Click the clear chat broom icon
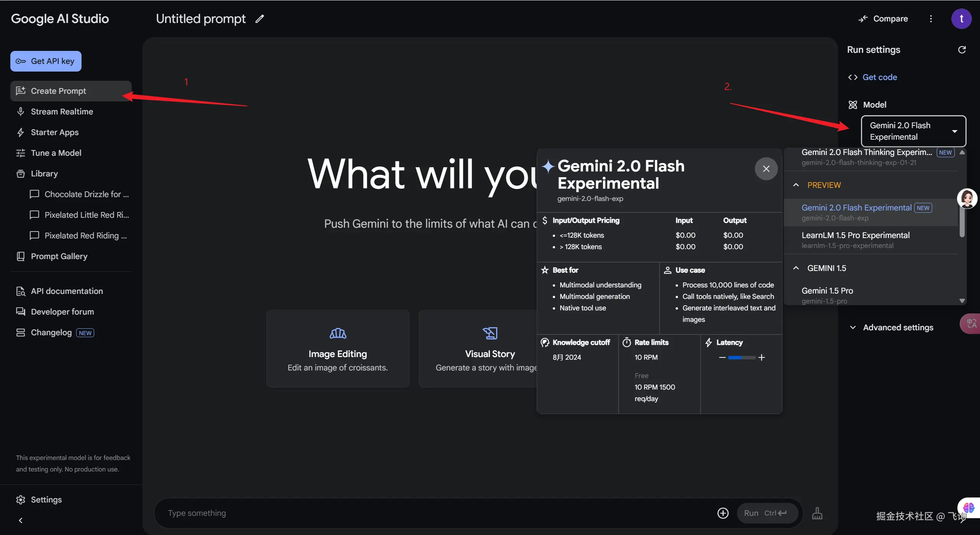This screenshot has height=535, width=980. point(817,513)
